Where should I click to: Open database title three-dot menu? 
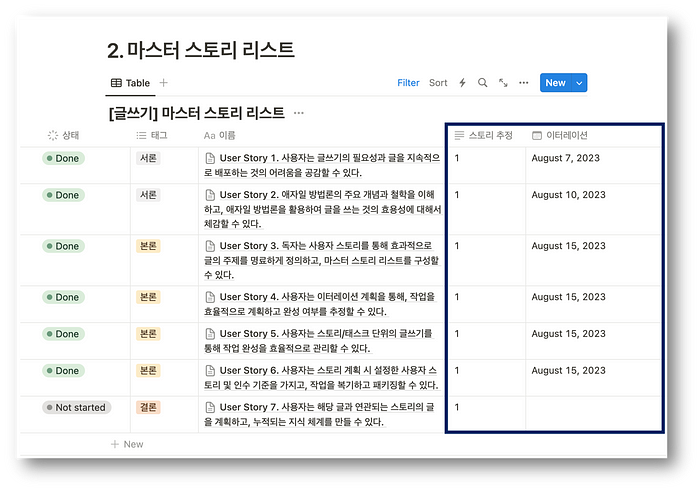coord(299,113)
